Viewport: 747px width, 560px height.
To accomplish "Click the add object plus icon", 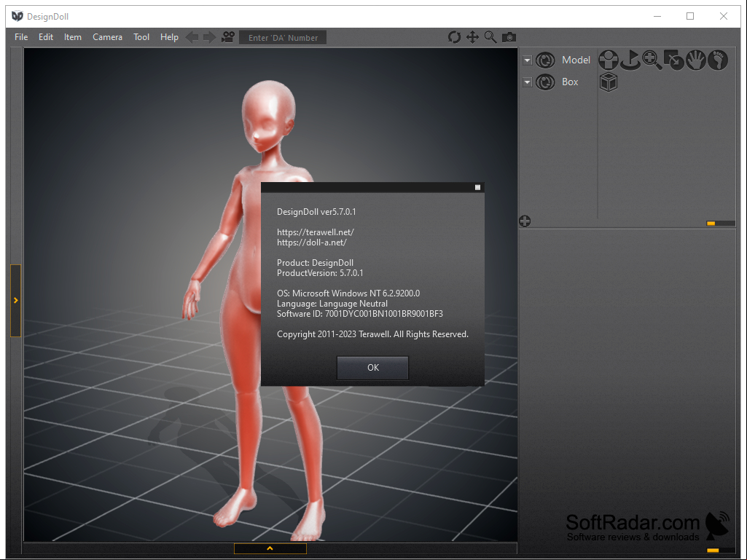I will pos(525,221).
